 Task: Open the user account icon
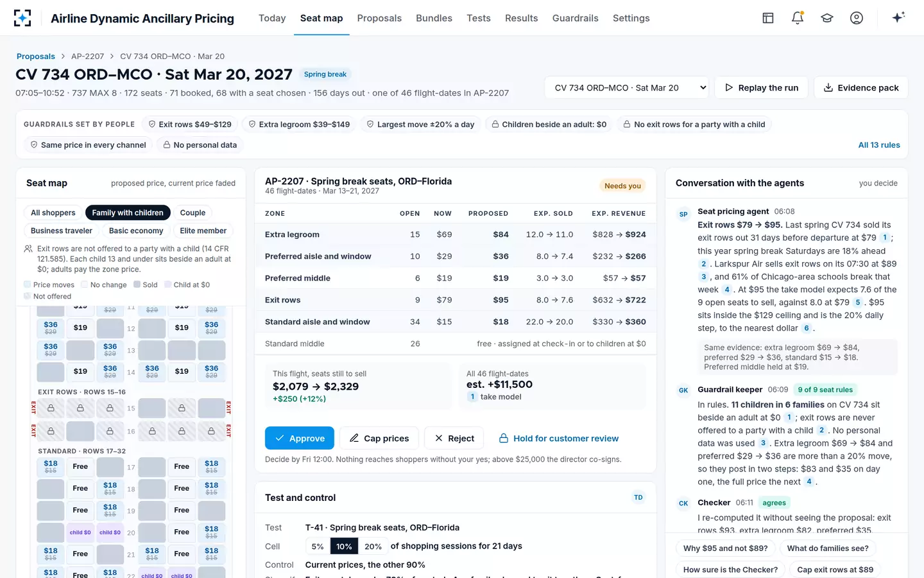pyautogui.click(x=857, y=18)
